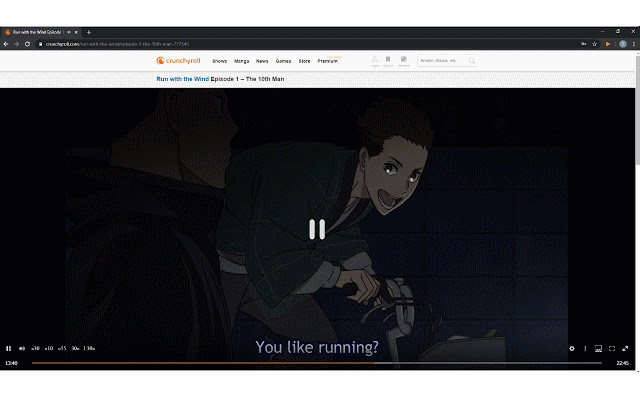Open the player's vertical dots menu
The width and height of the screenshot is (640, 400).
585,349
